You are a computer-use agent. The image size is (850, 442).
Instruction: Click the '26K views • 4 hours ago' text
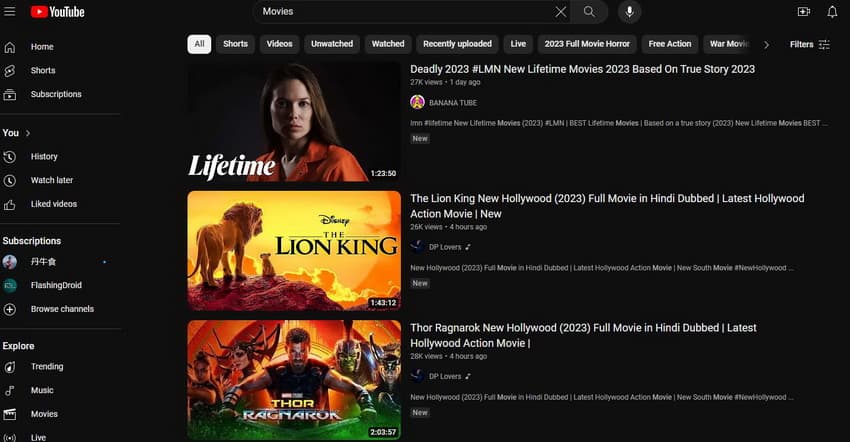coord(448,227)
